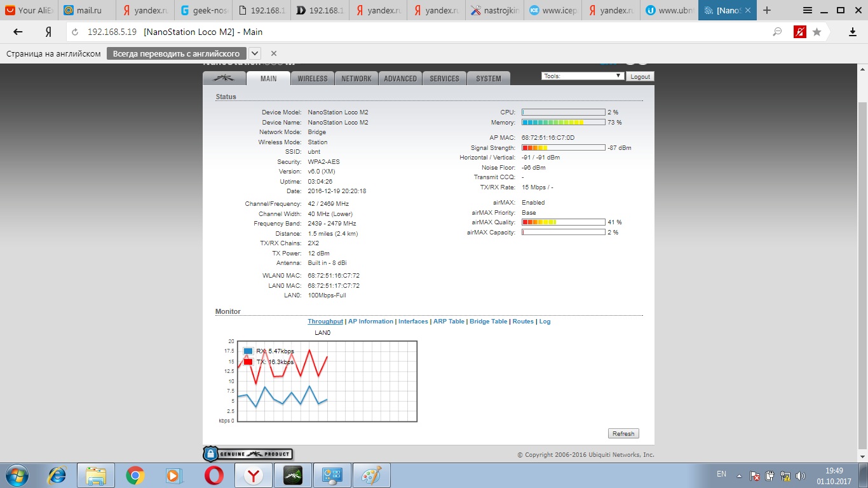This screenshot has width=868, height=488.
Task: Switch to Yandex Browser in taskbar
Action: [254, 475]
